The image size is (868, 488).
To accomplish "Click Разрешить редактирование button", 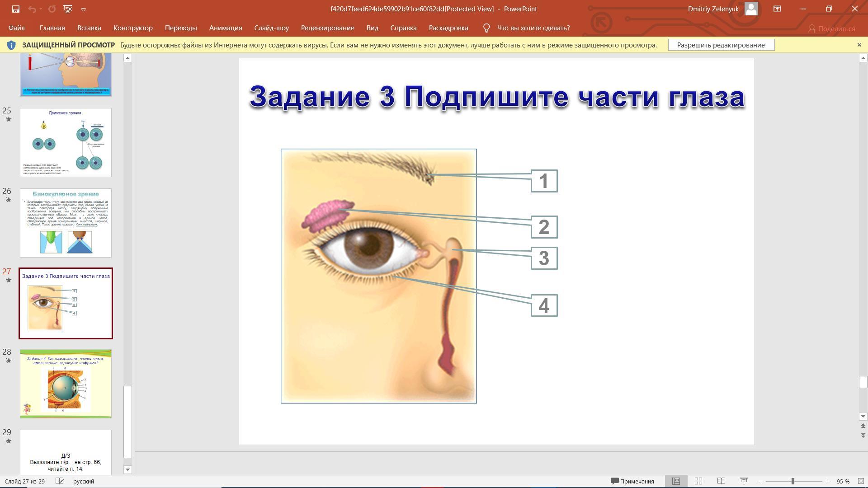I will tap(721, 45).
